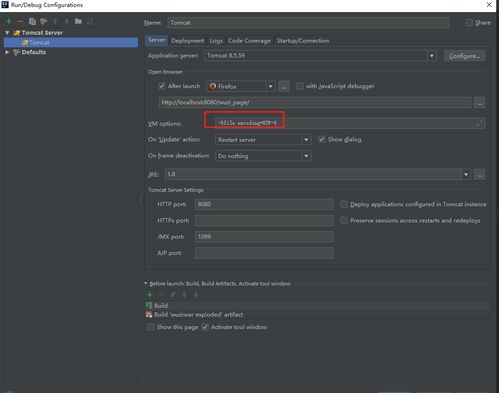Expand the VM options field editor
This screenshot has width=499, height=393.
pyautogui.click(x=479, y=123)
